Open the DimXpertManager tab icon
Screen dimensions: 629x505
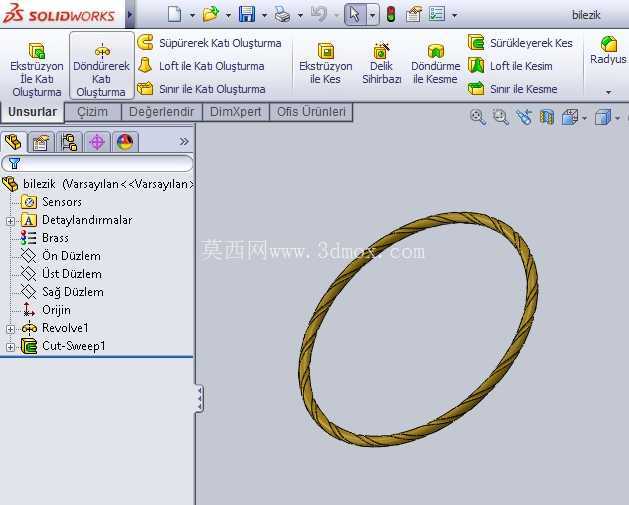pos(97,142)
